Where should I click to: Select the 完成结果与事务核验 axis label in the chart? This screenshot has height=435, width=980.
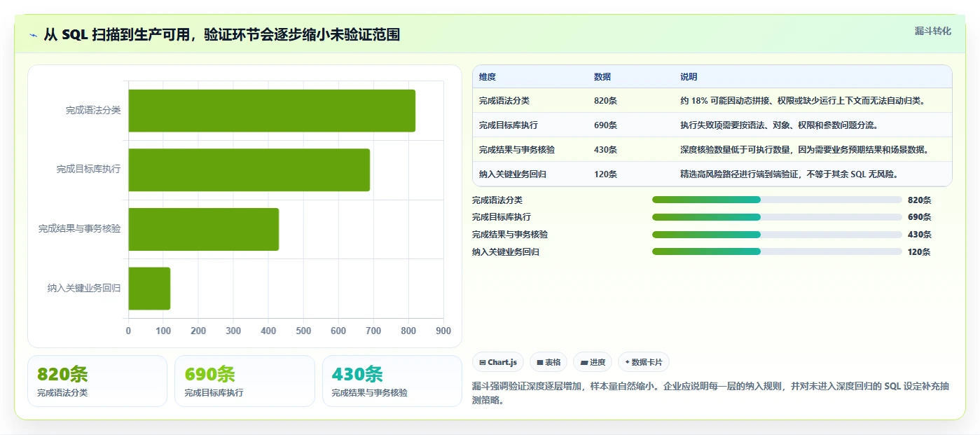(x=80, y=228)
